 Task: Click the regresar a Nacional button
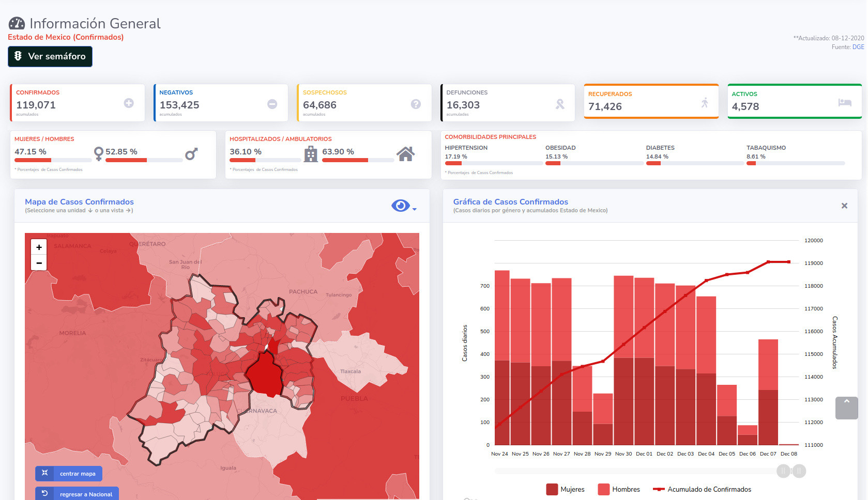(77, 494)
